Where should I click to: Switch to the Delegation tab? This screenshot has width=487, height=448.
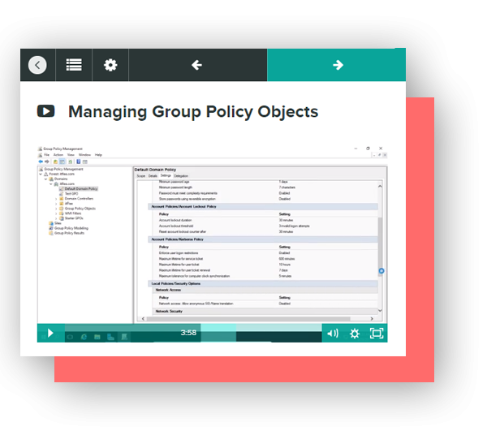click(x=180, y=175)
